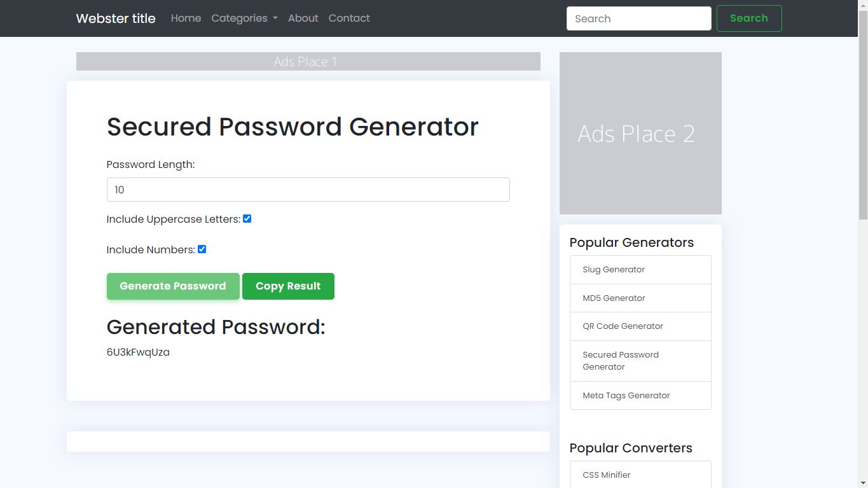This screenshot has height=488, width=868.
Task: Click the Secured Password Generator heading
Action: (293, 127)
